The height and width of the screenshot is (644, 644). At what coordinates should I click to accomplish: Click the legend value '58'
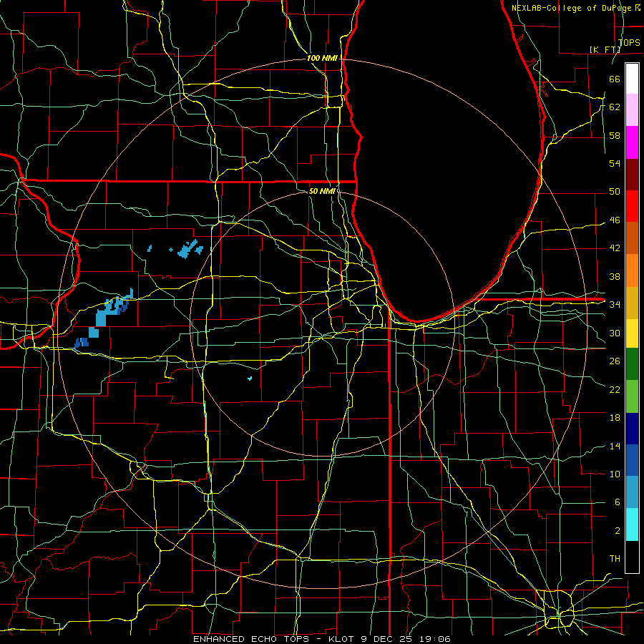(615, 135)
